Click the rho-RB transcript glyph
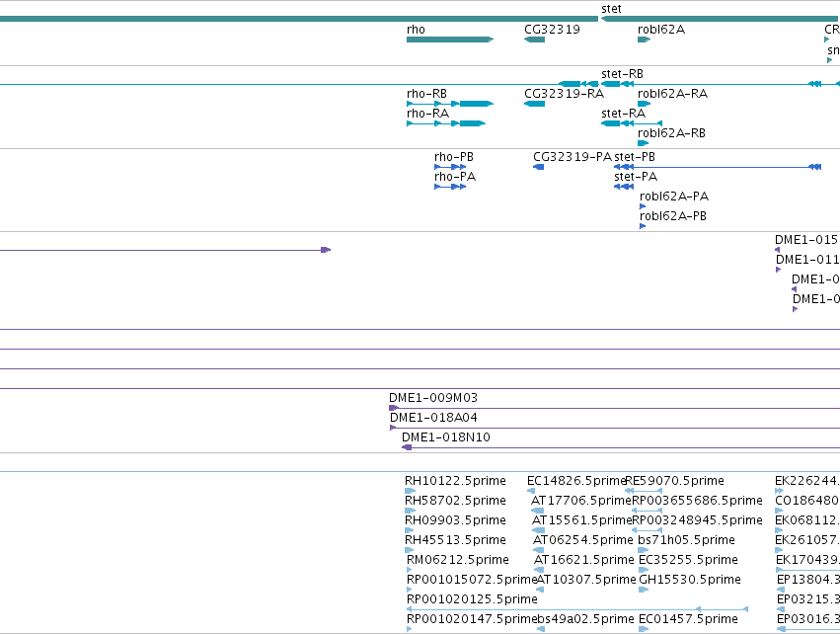840x634 pixels. (x=450, y=104)
